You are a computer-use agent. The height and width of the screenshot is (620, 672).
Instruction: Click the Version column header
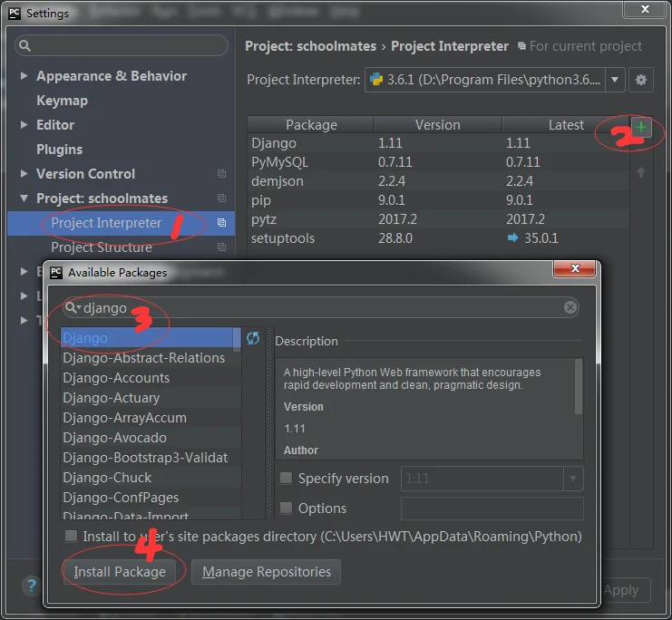tap(438, 125)
